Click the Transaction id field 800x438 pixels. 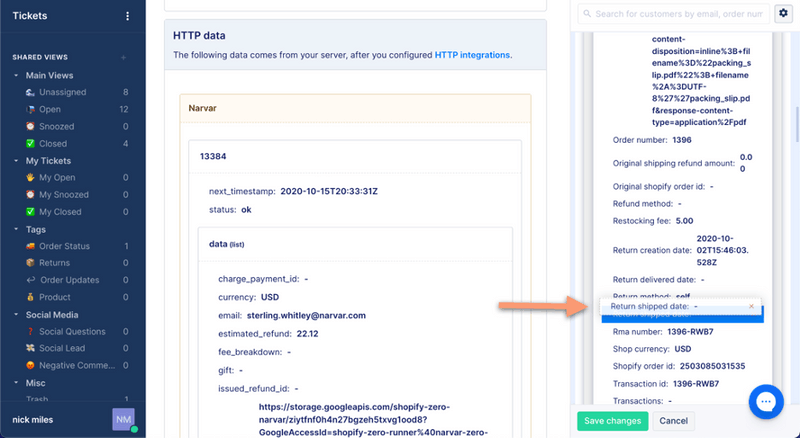point(665,384)
